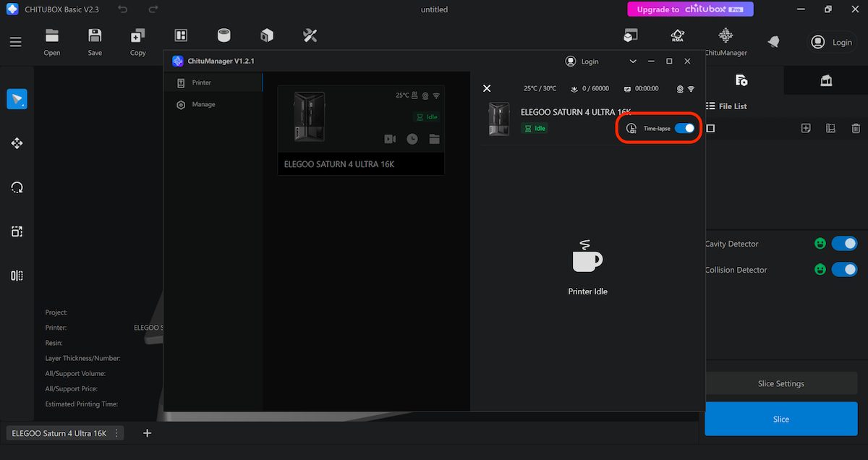
Task: Select the printer machine tab in right panel
Action: 826,80
